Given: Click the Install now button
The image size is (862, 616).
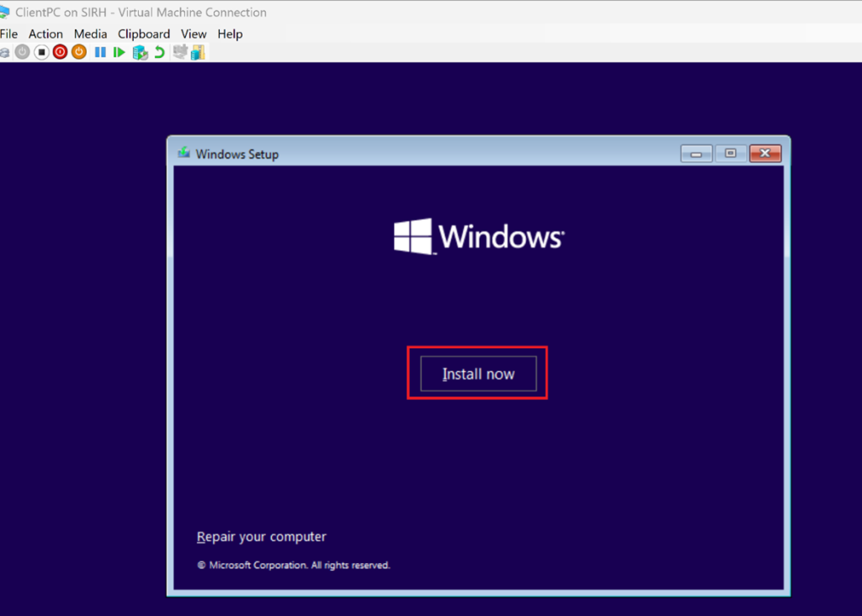Looking at the screenshot, I should [478, 374].
